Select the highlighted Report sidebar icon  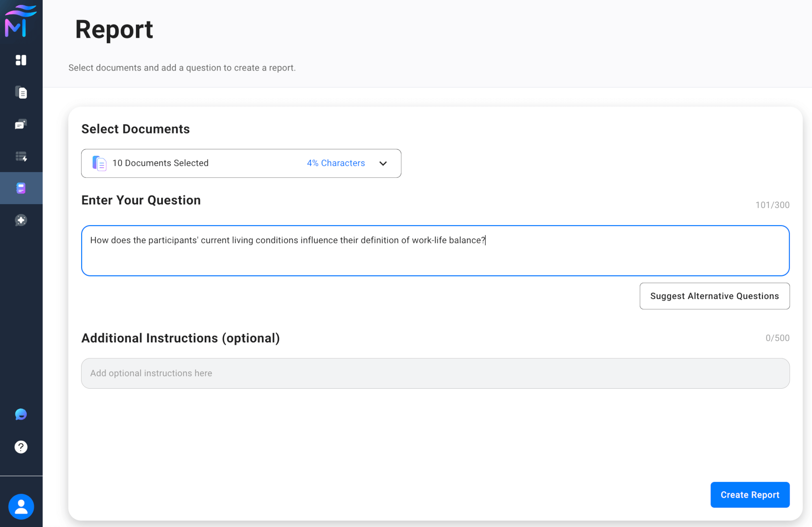pyautogui.click(x=21, y=188)
